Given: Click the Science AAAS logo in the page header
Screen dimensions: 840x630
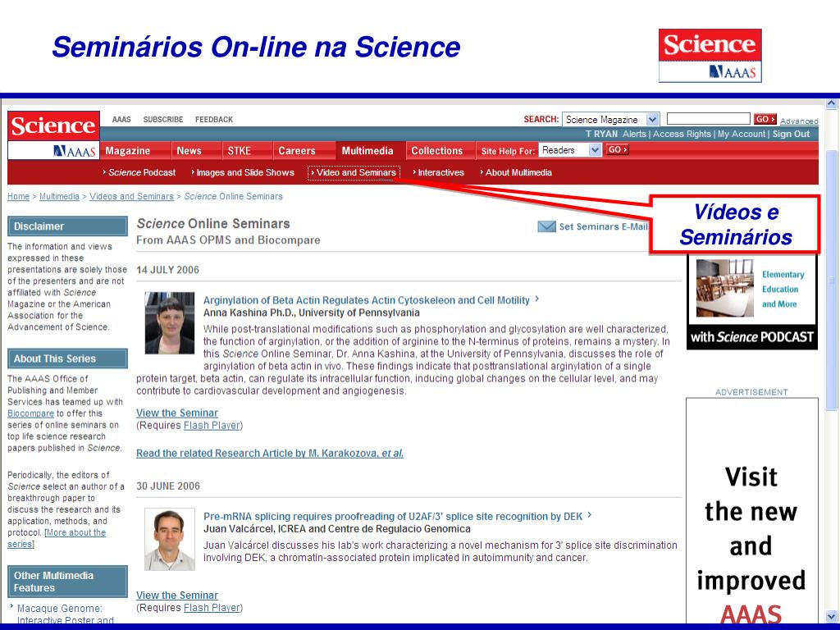Looking at the screenshot, I should click(53, 135).
